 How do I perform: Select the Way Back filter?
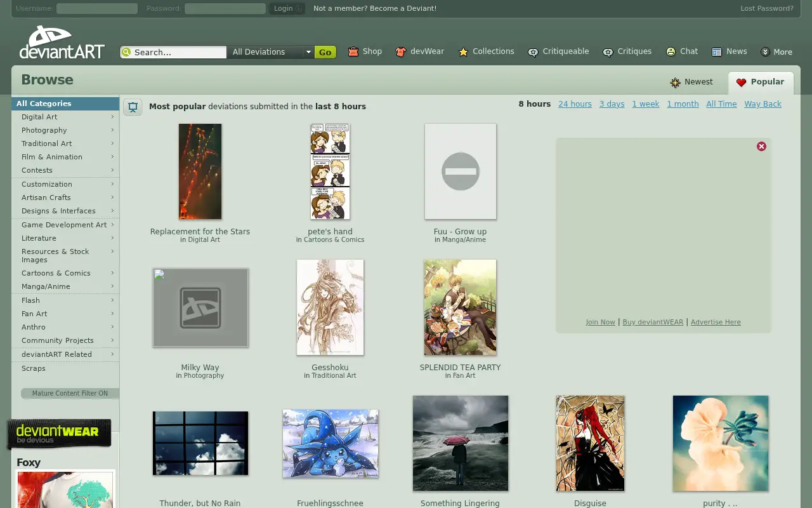[x=763, y=104]
